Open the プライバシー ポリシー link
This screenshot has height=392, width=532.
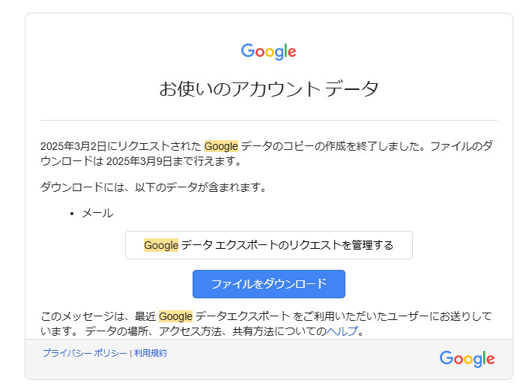[x=85, y=353]
